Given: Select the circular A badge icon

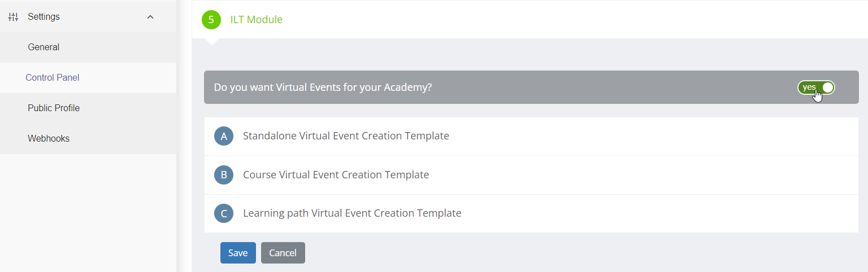Looking at the screenshot, I should tap(224, 136).
